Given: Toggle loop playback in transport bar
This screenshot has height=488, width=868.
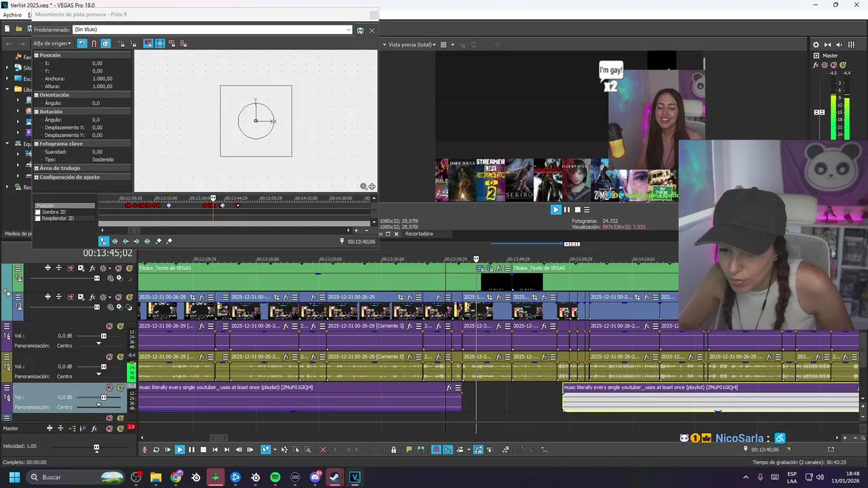Looking at the screenshot, I should 156,449.
